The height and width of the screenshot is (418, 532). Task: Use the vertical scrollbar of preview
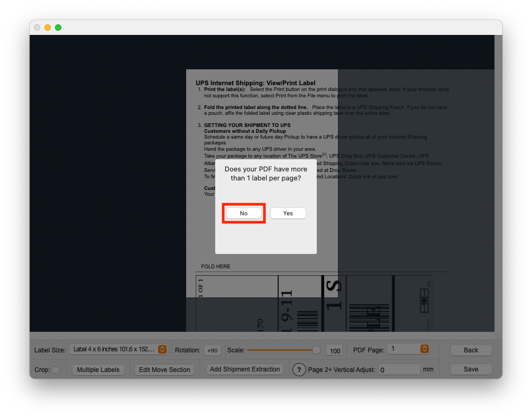tap(498, 184)
